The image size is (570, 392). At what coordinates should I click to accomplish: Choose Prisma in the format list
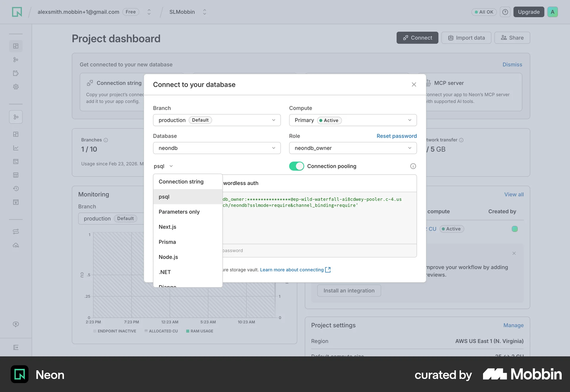(x=188, y=242)
